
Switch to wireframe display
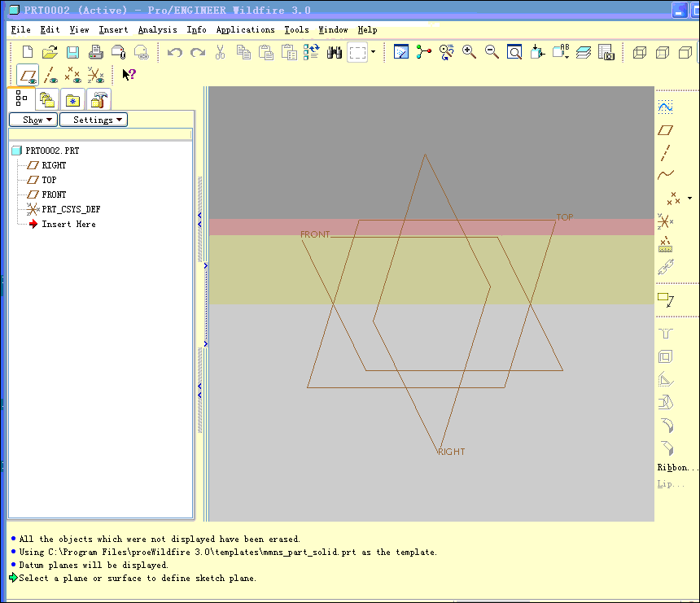639,52
